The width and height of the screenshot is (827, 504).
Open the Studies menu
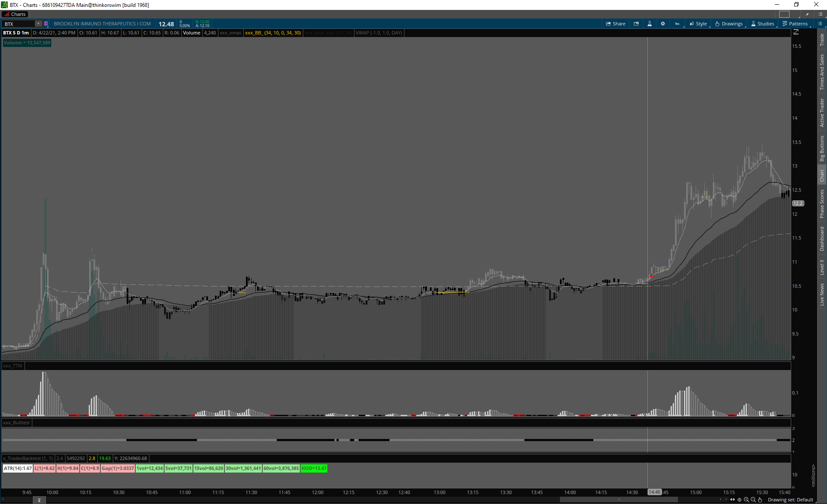click(762, 24)
